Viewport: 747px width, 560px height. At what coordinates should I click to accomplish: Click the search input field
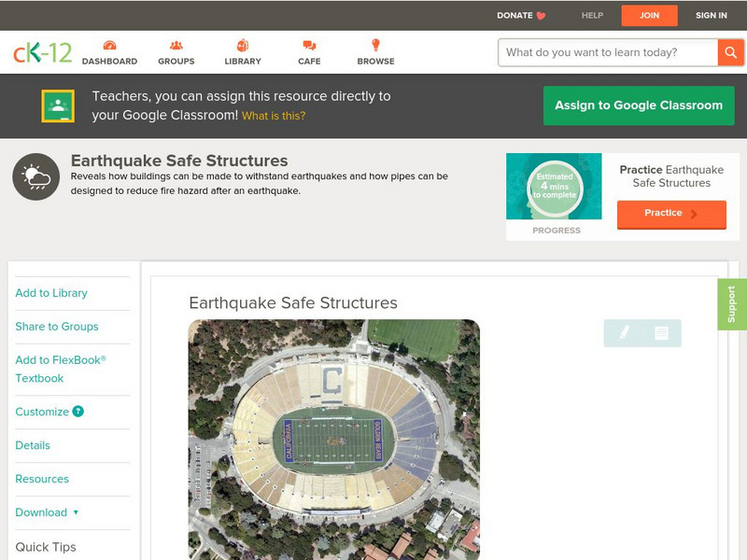coord(607,52)
